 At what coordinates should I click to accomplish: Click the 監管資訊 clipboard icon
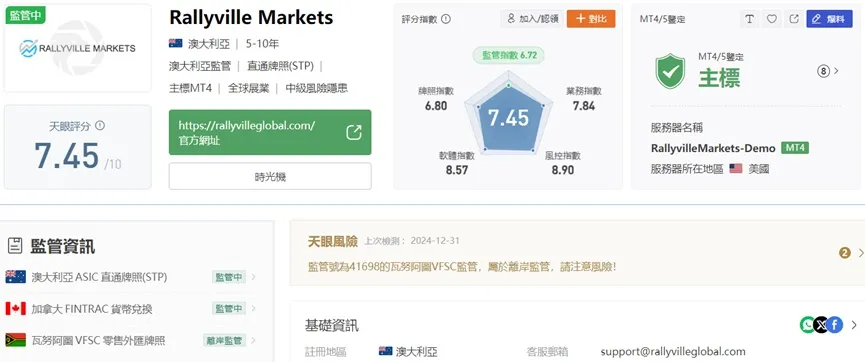[x=15, y=246]
